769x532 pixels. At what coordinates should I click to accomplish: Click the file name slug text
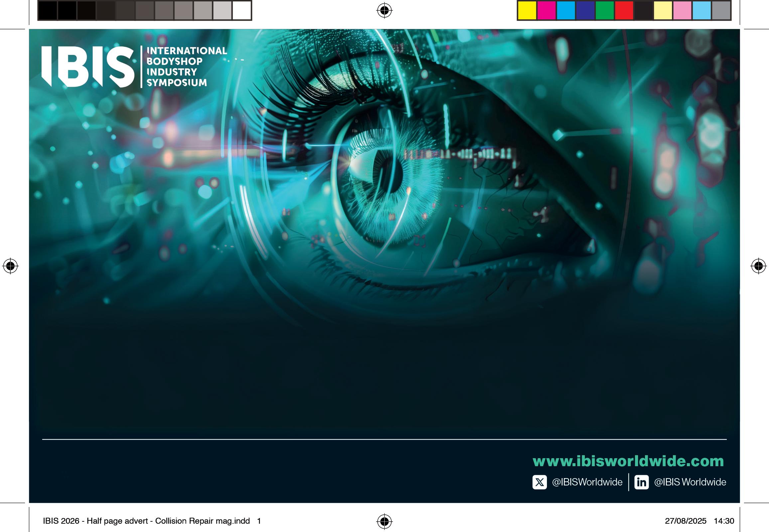click(x=146, y=521)
